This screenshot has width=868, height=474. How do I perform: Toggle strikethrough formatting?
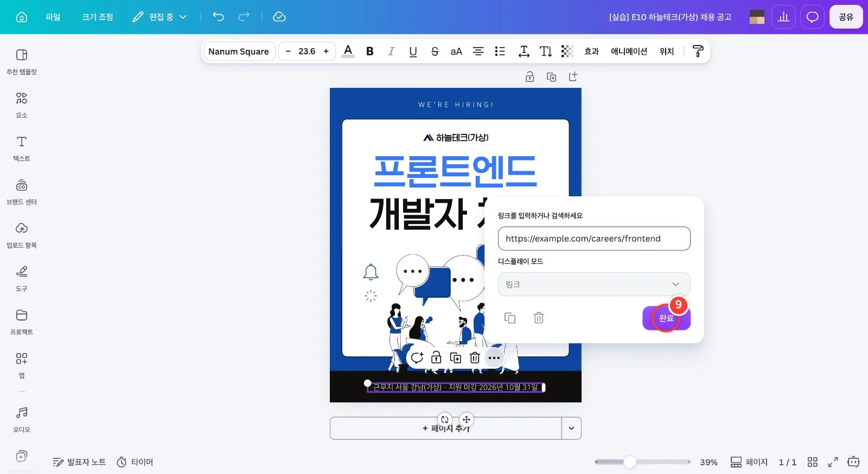point(435,51)
